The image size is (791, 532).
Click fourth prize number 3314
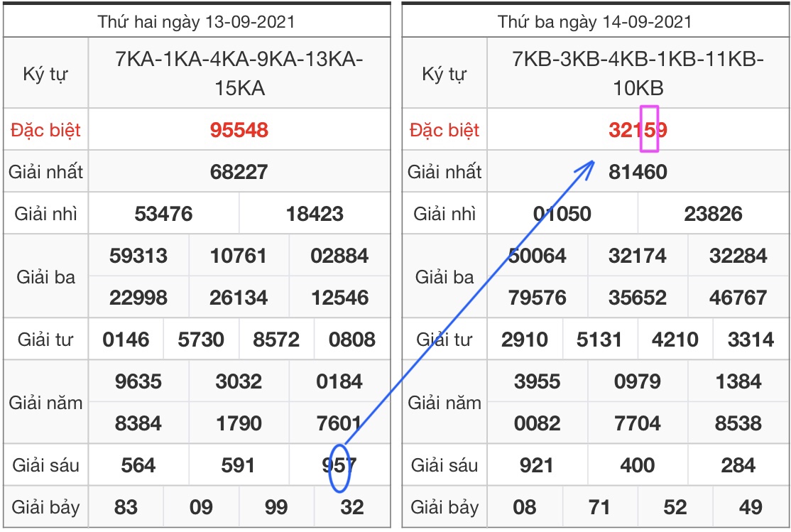pos(751,340)
